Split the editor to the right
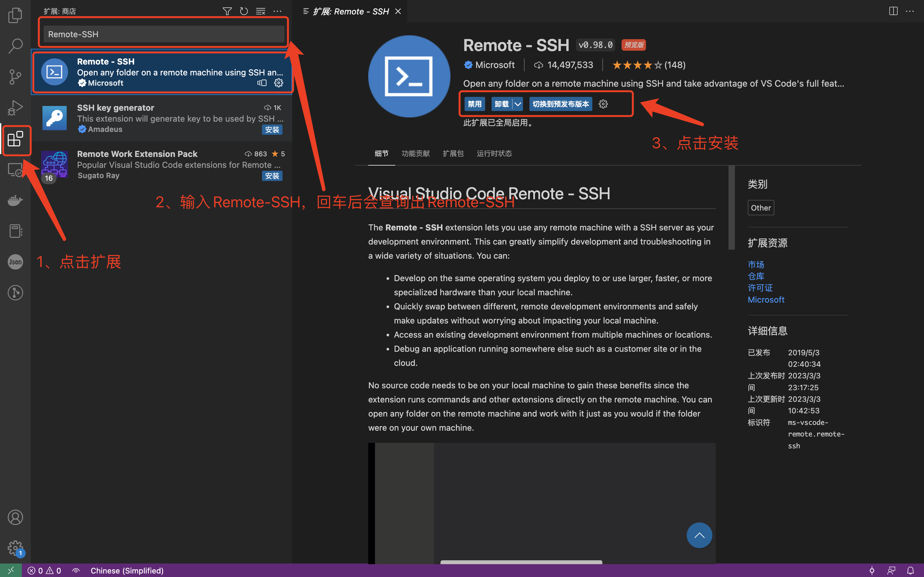 coord(893,11)
